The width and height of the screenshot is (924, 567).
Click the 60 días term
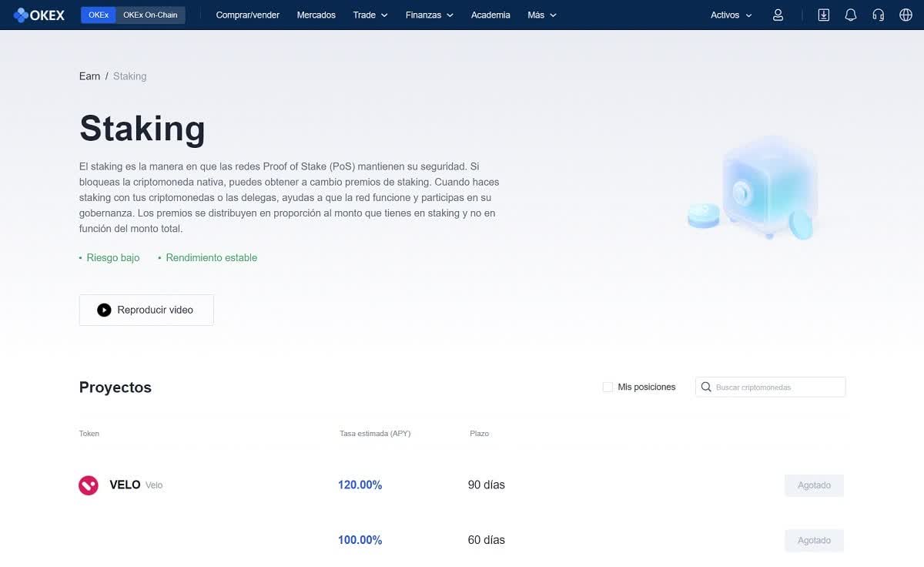pyautogui.click(x=487, y=540)
